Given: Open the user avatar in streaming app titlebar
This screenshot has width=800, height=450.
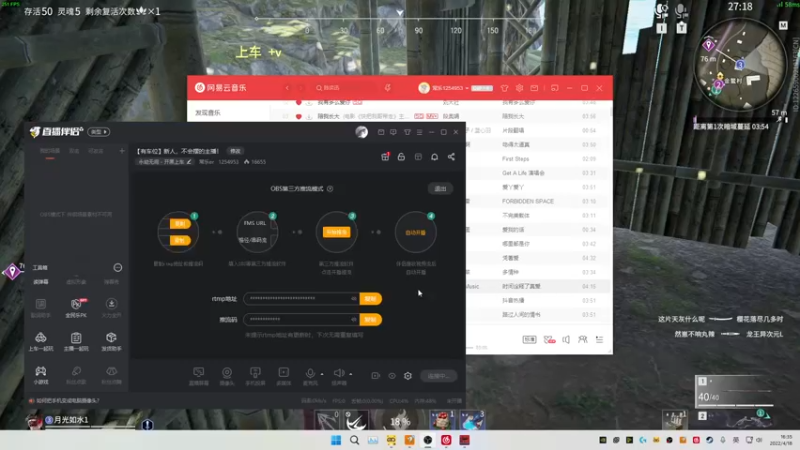Looking at the screenshot, I should [362, 132].
